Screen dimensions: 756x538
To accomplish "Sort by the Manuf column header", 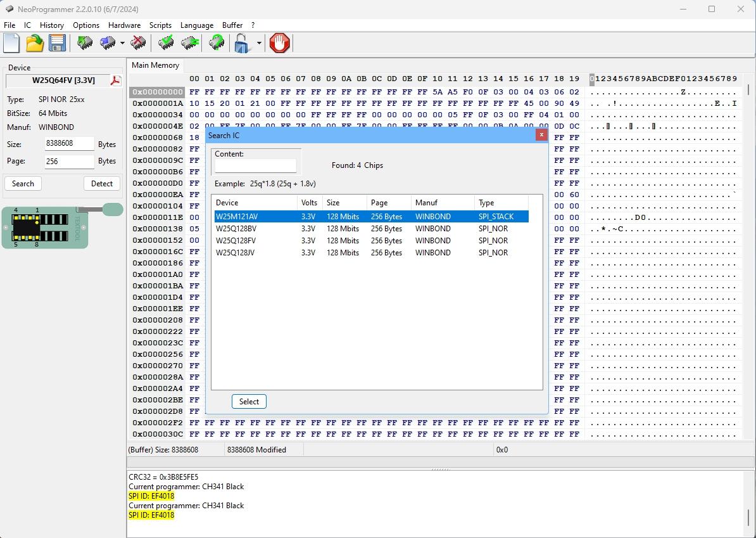I will [443, 203].
